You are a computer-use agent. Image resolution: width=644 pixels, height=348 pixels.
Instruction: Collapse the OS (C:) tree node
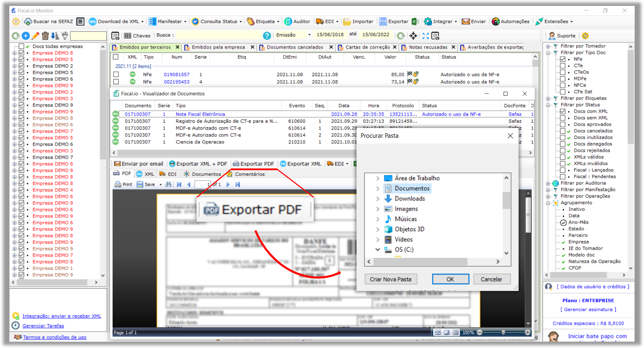tap(378, 249)
